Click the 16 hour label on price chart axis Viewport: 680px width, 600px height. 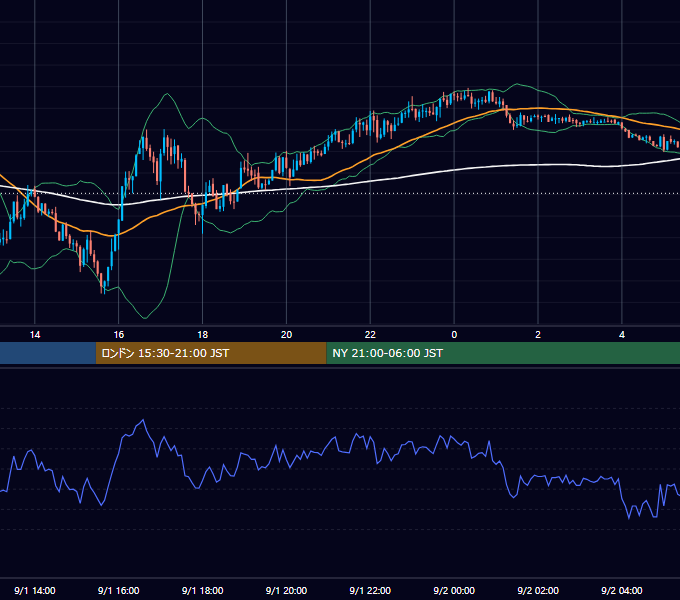[118, 335]
